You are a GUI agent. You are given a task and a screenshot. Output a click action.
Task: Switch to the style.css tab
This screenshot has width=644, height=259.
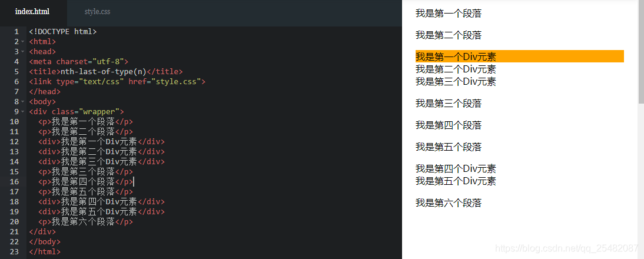[97, 12]
